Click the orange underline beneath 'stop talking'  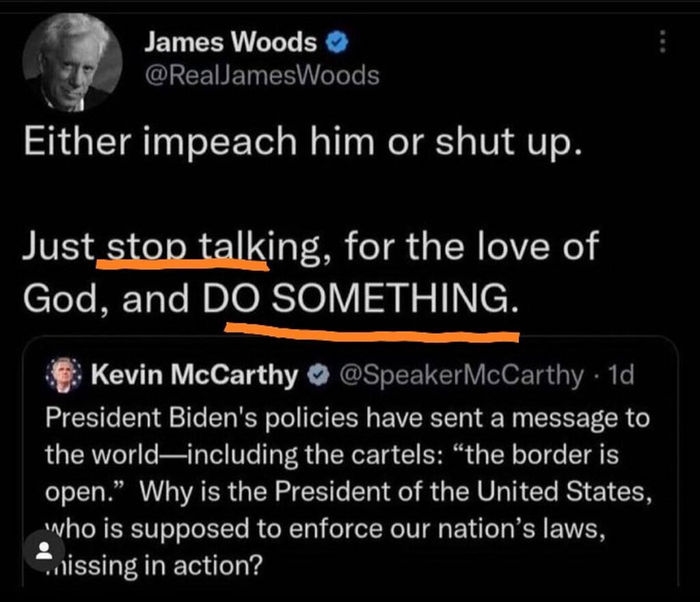coord(183,264)
